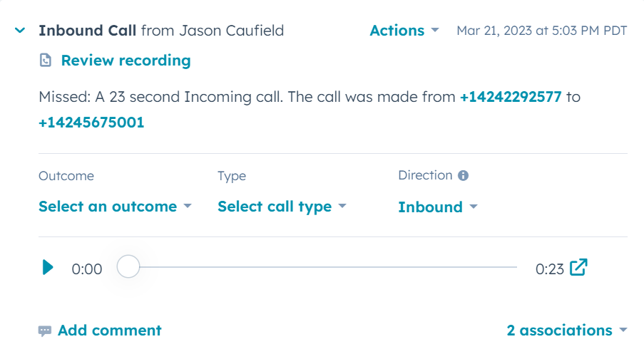Click the caret beside Actions
The height and width of the screenshot is (354, 644).
[x=435, y=30]
